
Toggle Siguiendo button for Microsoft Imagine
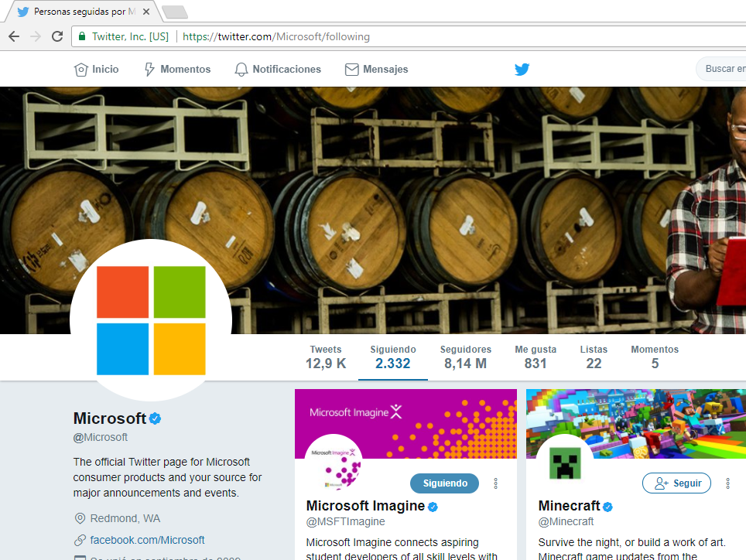click(x=444, y=483)
